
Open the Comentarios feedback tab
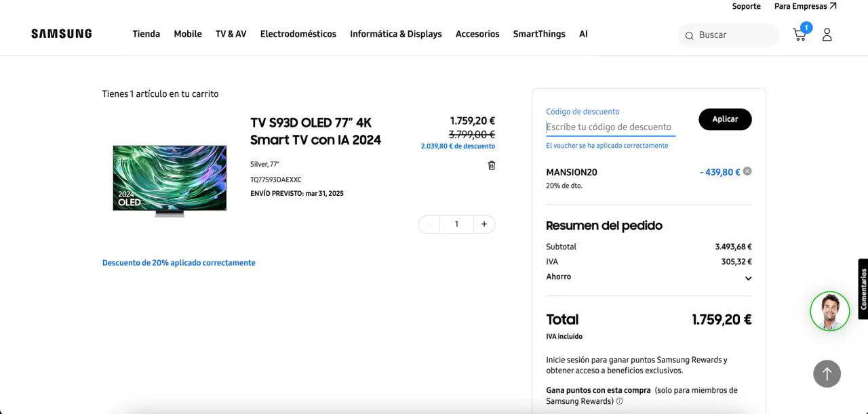pyautogui.click(x=863, y=289)
